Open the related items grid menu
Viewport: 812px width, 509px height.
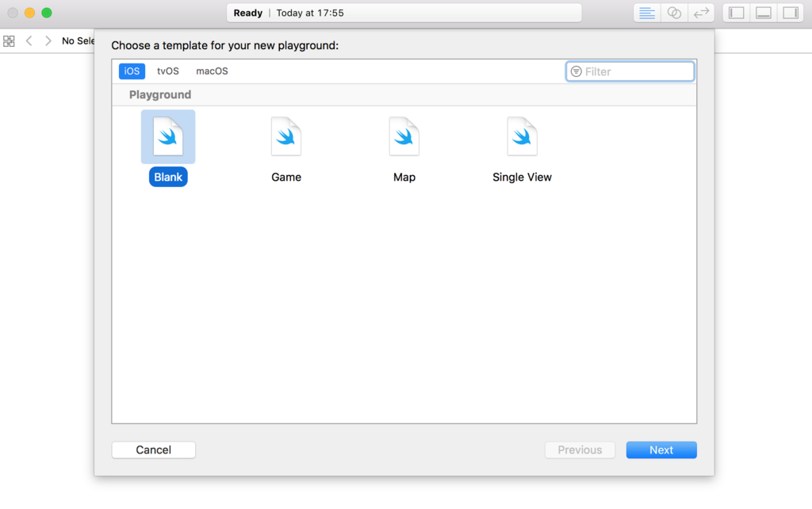coord(9,41)
